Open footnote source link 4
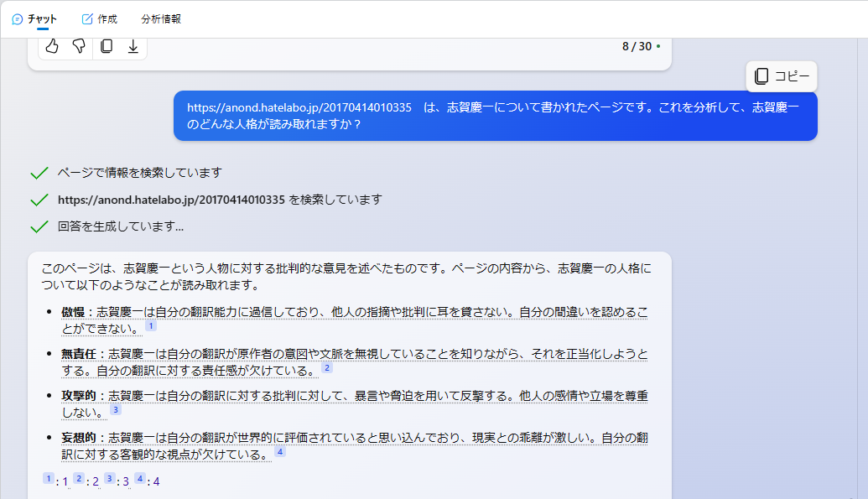This screenshot has width=868, height=499. point(157,482)
